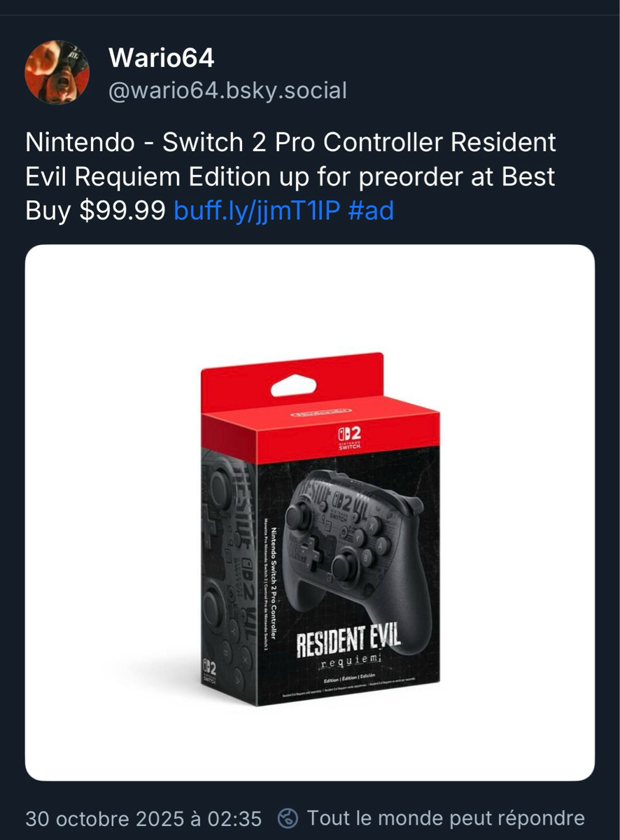Tap the #ad hashtag
Viewport: 620px width, 840px height.
pos(370,210)
